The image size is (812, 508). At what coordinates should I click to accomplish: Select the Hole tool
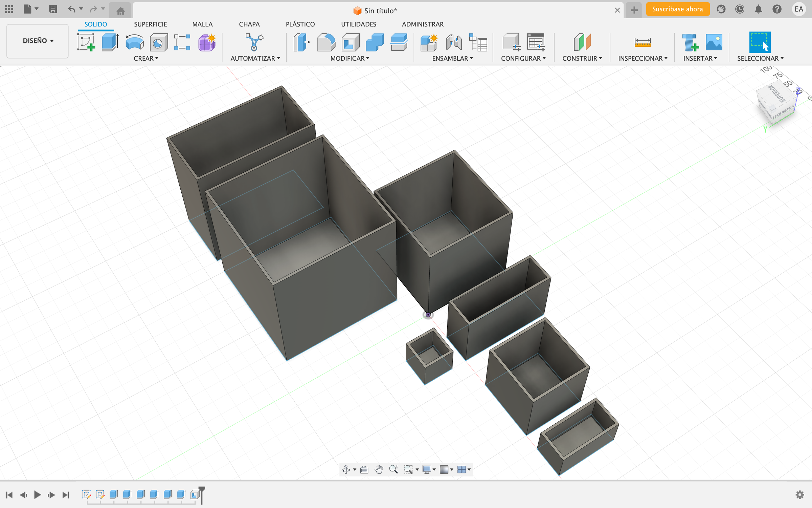pyautogui.click(x=159, y=42)
